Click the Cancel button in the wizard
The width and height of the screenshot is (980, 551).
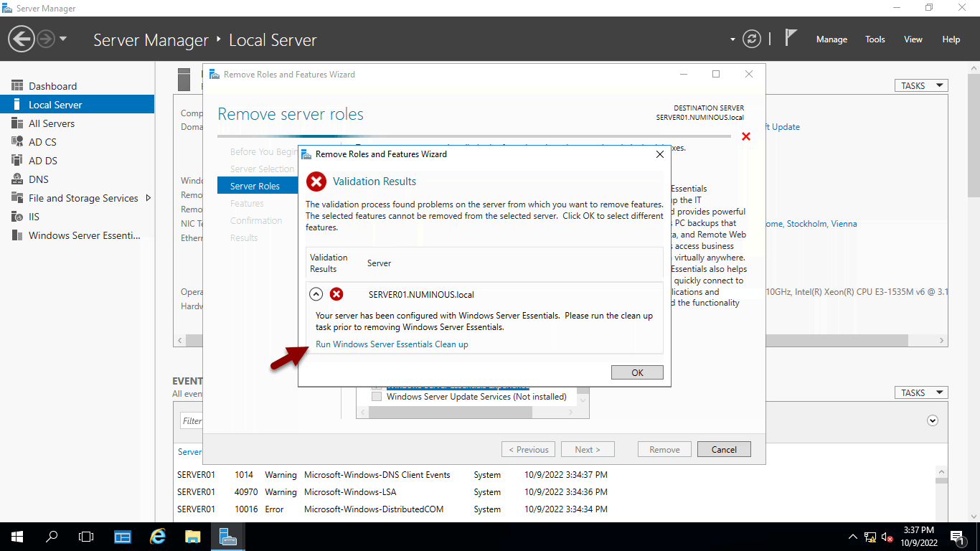724,450
